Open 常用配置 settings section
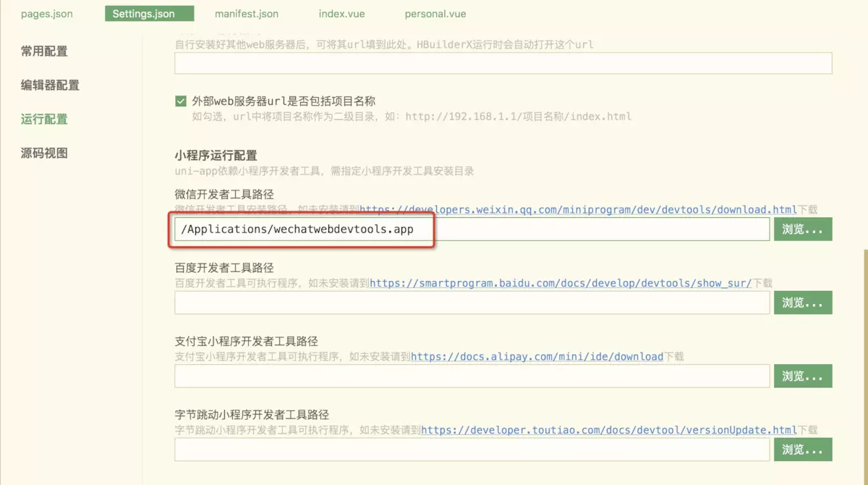868x485 pixels. pyautogui.click(x=46, y=51)
